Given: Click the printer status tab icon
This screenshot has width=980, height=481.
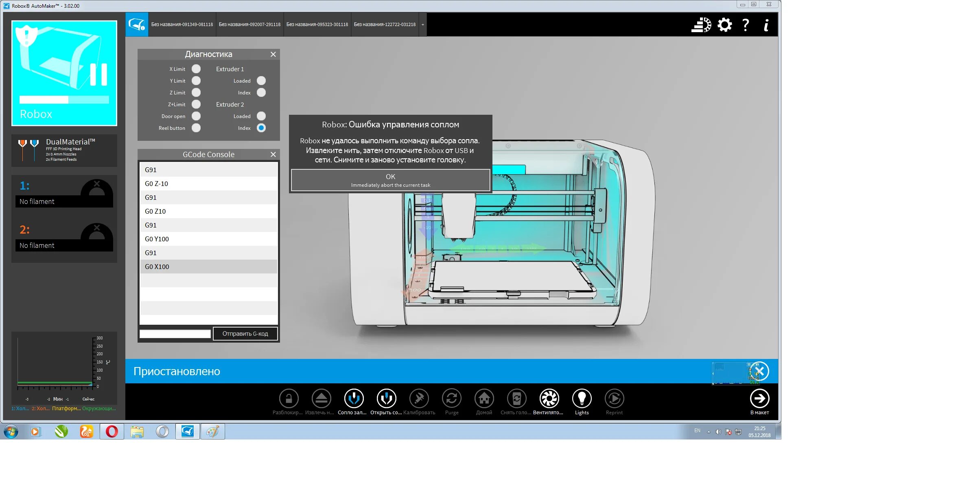Looking at the screenshot, I should click(x=137, y=24).
